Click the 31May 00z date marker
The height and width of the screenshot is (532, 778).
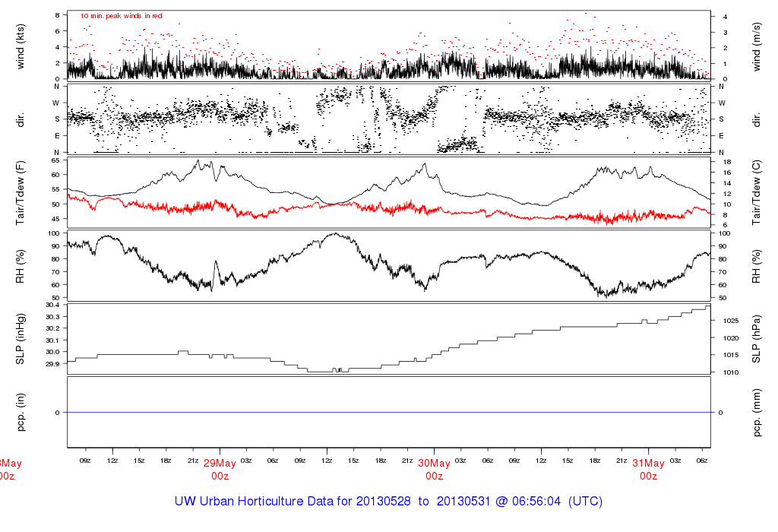tap(648, 469)
